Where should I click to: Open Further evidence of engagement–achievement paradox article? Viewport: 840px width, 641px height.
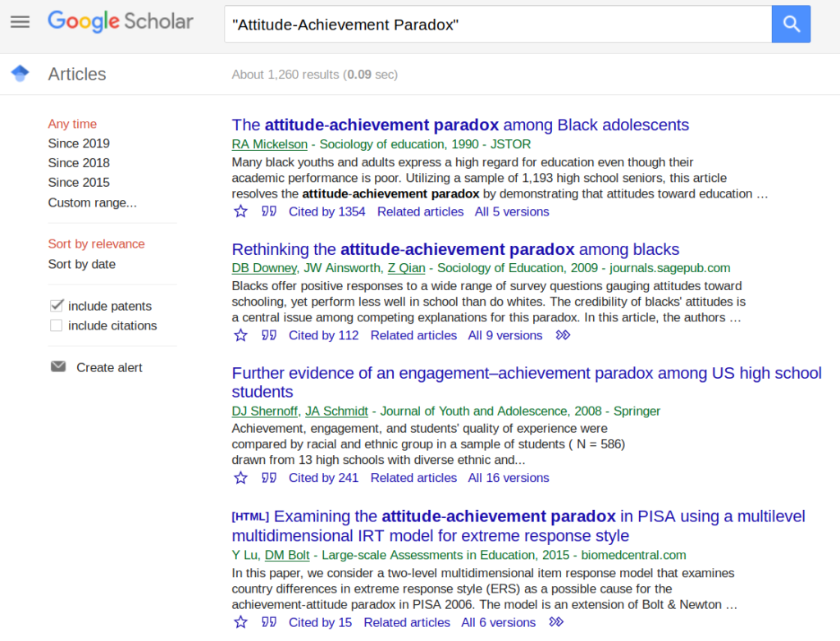point(527,382)
